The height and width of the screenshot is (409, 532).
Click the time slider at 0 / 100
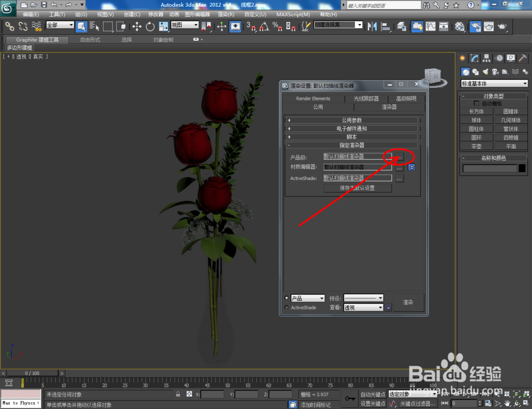point(32,373)
